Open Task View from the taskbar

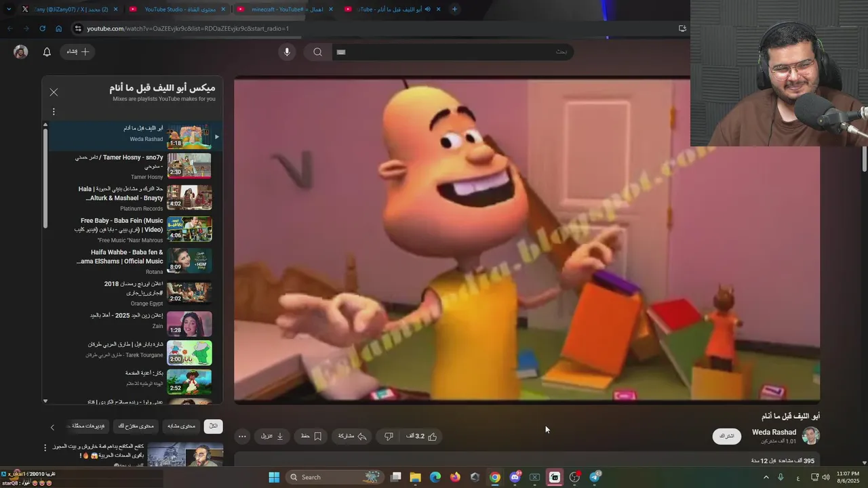pyautogui.click(x=396, y=477)
